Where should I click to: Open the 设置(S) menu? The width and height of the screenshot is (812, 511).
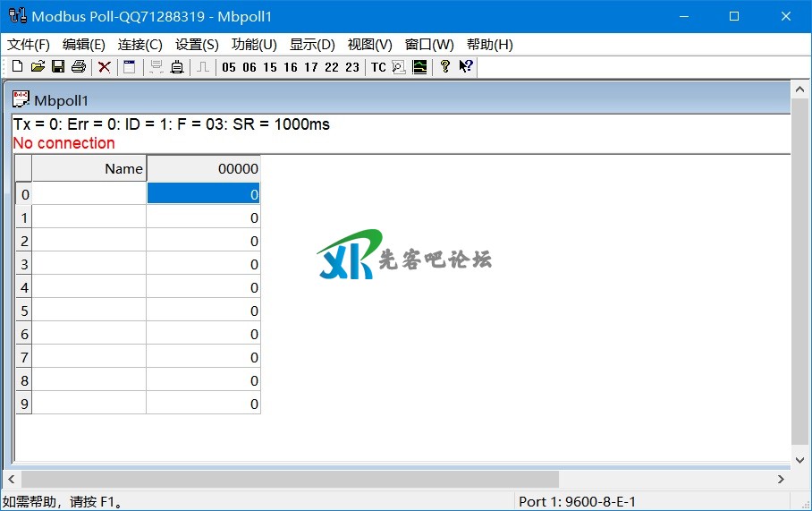coord(197,45)
